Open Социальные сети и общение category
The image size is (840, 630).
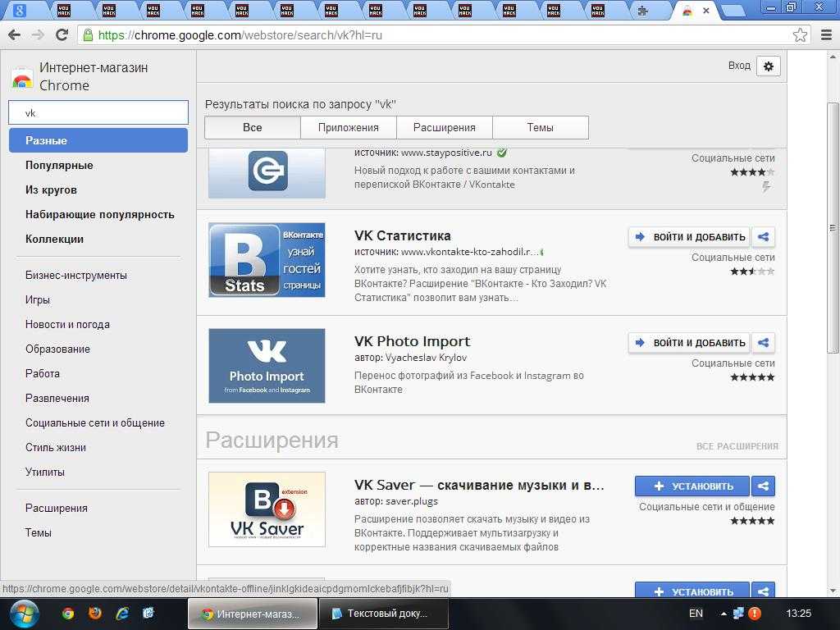(95, 422)
